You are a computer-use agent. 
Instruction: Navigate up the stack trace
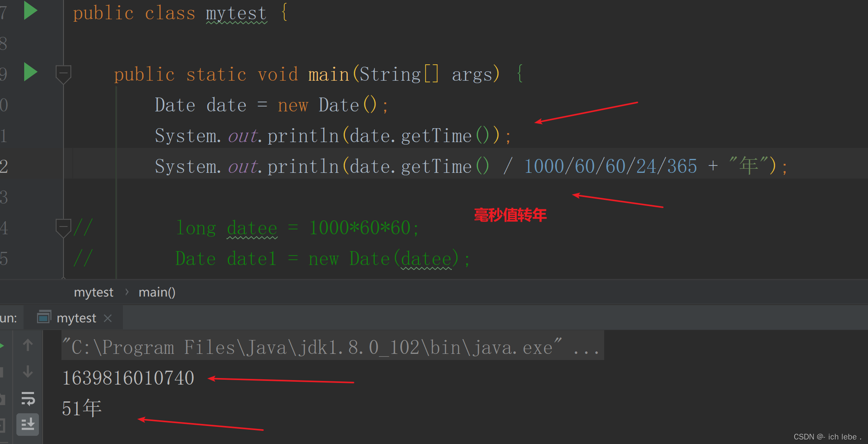point(28,345)
